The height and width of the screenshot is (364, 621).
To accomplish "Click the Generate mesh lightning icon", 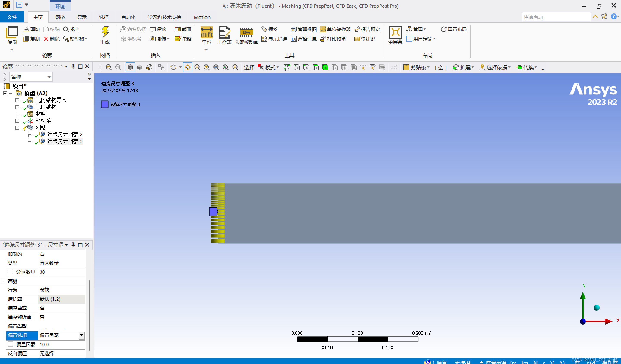I will coord(105,33).
